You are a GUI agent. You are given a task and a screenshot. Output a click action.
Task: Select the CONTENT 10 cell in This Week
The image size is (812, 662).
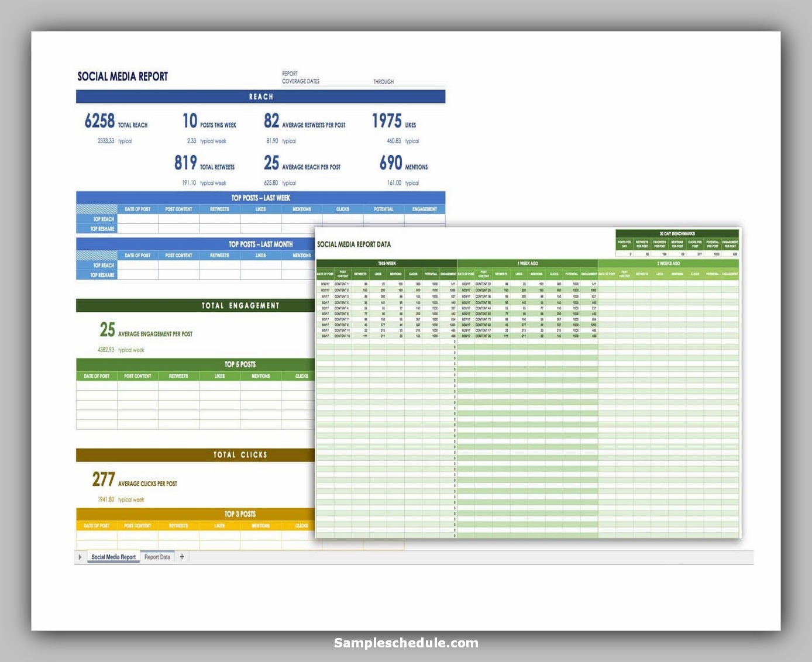coord(343,336)
